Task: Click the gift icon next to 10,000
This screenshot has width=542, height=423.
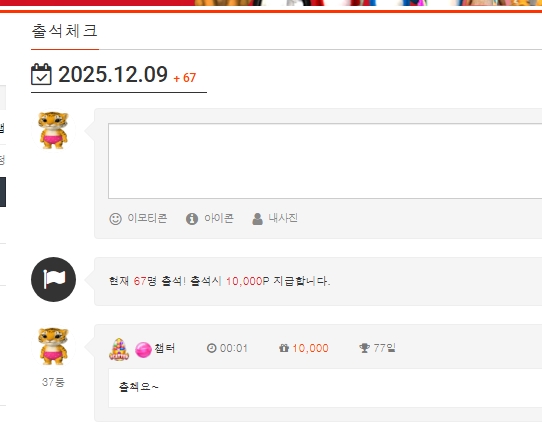Action: click(x=284, y=348)
